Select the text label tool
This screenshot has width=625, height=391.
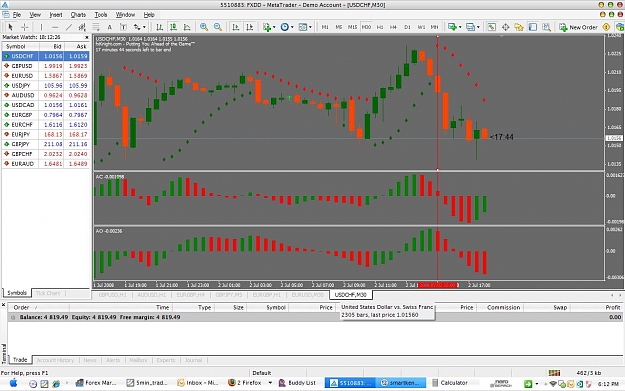123,27
